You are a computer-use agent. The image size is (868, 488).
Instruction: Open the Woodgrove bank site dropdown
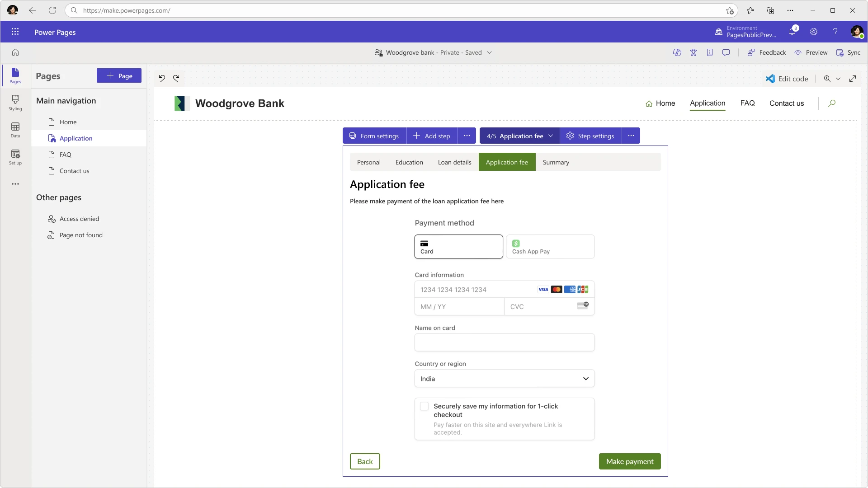[x=490, y=52]
